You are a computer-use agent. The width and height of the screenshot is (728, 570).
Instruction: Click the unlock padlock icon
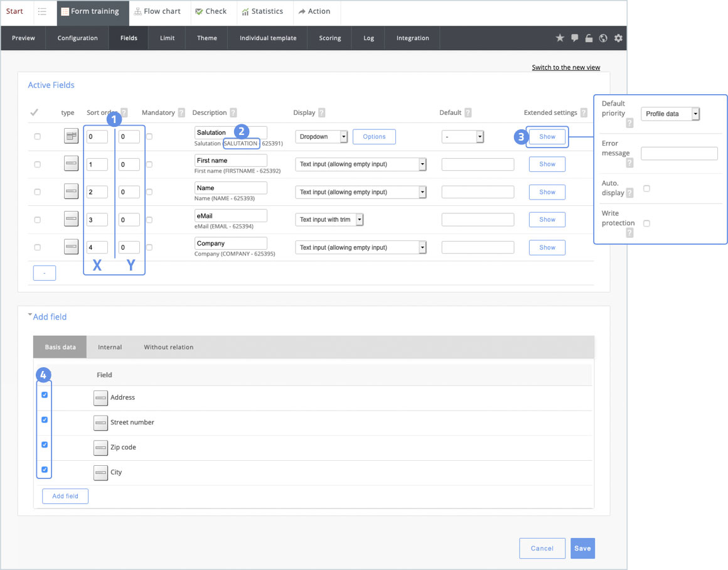[x=589, y=38]
